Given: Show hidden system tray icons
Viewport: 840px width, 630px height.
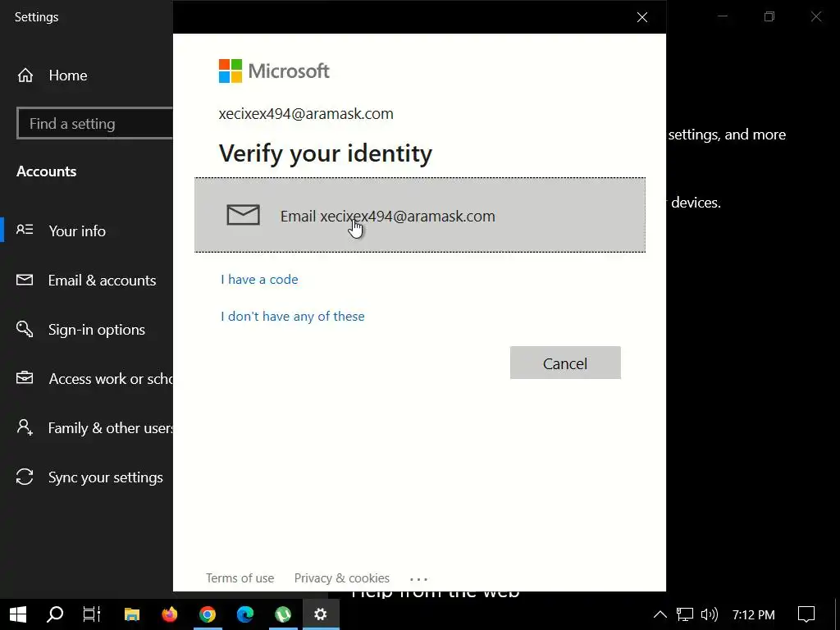Looking at the screenshot, I should pos(660,614).
